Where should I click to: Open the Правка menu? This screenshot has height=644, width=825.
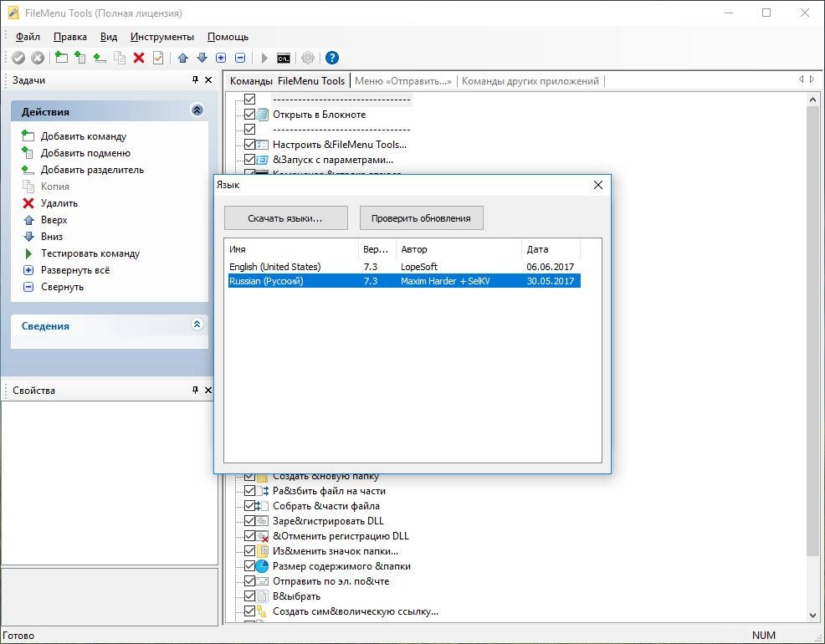coord(70,37)
